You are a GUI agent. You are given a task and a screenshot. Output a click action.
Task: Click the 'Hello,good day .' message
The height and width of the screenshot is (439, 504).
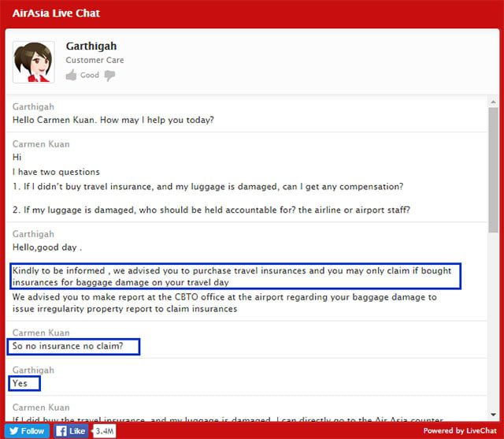point(47,247)
